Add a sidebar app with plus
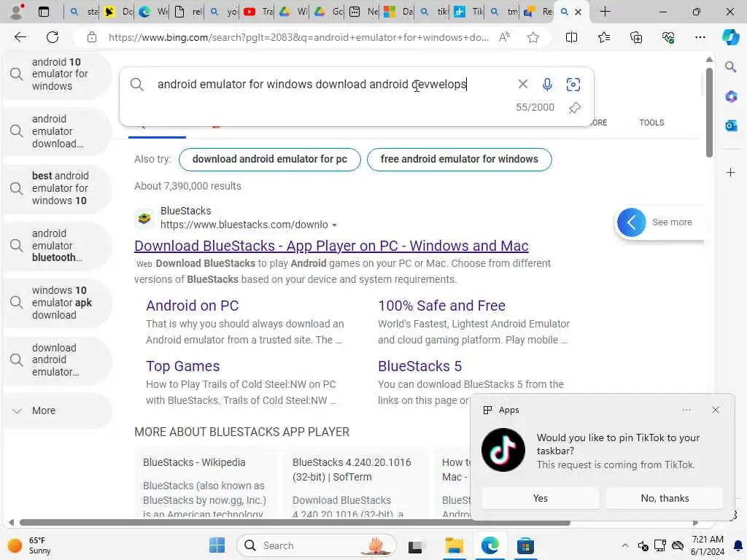 click(x=731, y=172)
